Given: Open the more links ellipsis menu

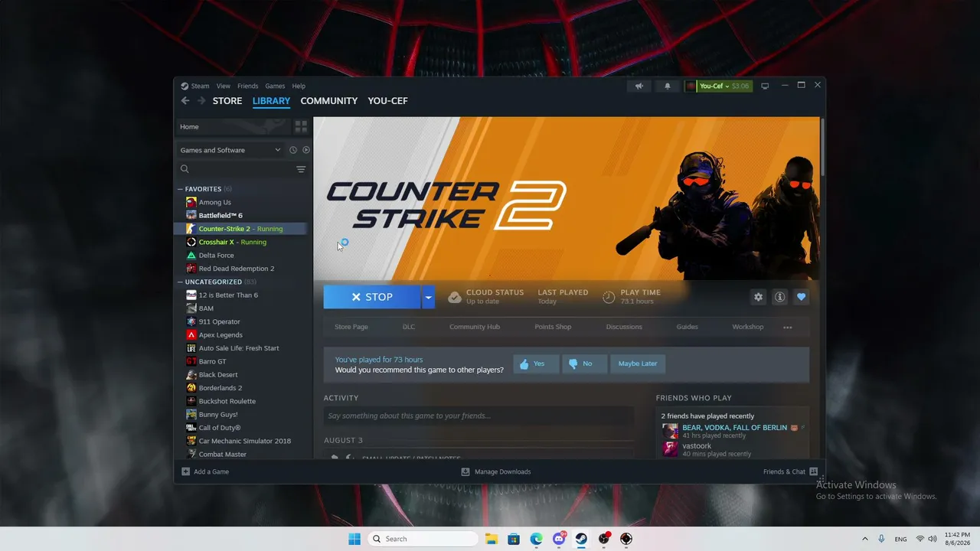Looking at the screenshot, I should pyautogui.click(x=788, y=328).
